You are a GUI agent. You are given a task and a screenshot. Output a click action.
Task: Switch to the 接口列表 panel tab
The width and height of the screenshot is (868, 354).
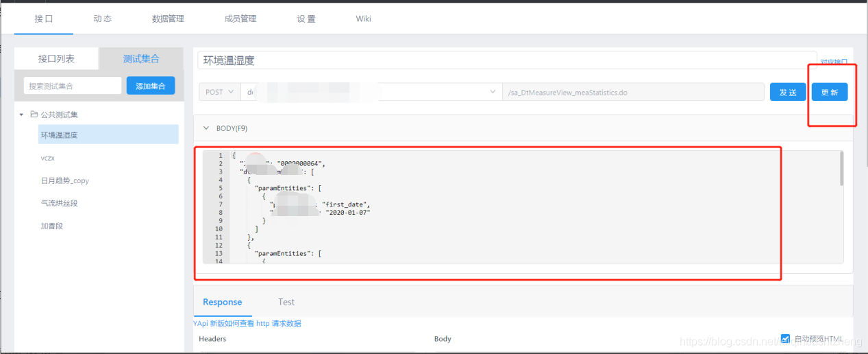[56, 59]
